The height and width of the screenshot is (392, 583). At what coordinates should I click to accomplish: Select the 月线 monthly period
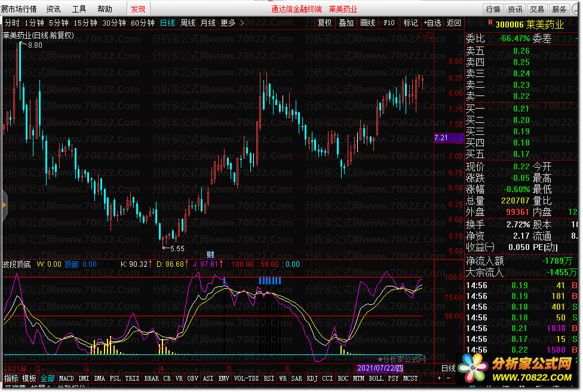click(208, 23)
